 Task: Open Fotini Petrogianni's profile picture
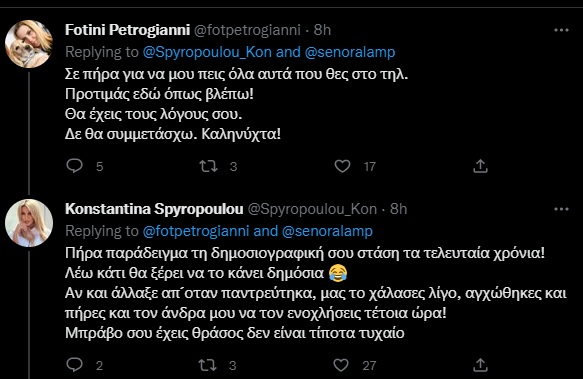tap(29, 44)
